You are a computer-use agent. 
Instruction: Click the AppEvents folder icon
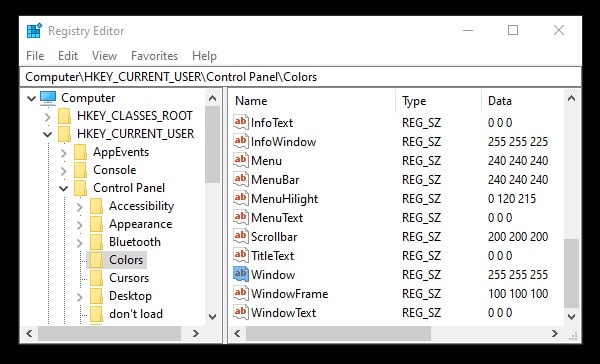pyautogui.click(x=81, y=152)
